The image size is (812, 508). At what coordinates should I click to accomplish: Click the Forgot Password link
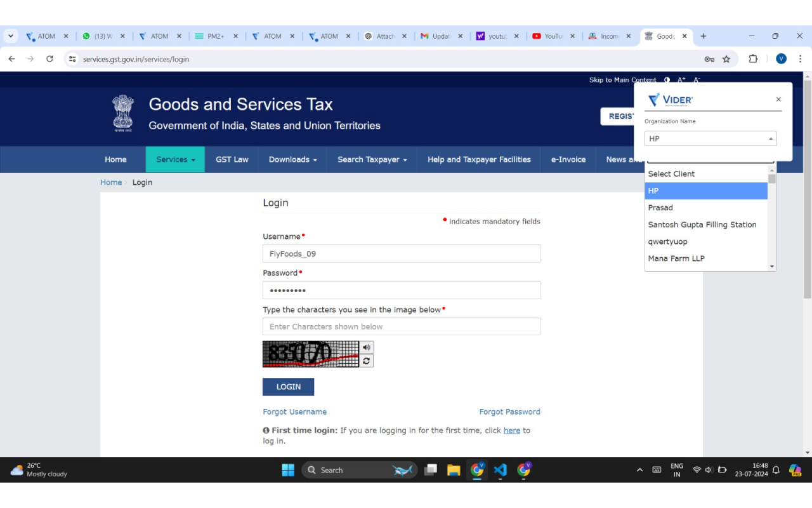click(509, 411)
